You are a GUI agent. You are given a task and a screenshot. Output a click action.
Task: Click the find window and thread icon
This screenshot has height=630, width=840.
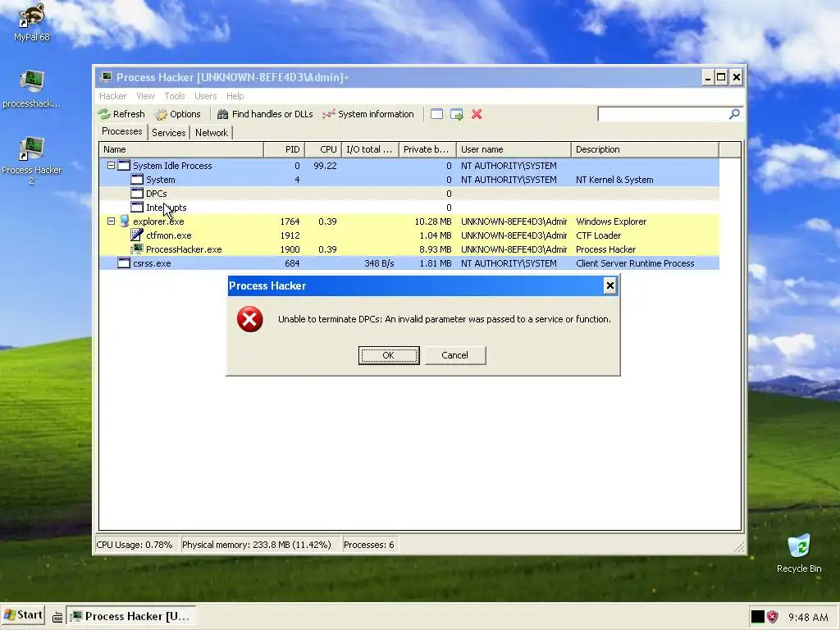click(456, 114)
